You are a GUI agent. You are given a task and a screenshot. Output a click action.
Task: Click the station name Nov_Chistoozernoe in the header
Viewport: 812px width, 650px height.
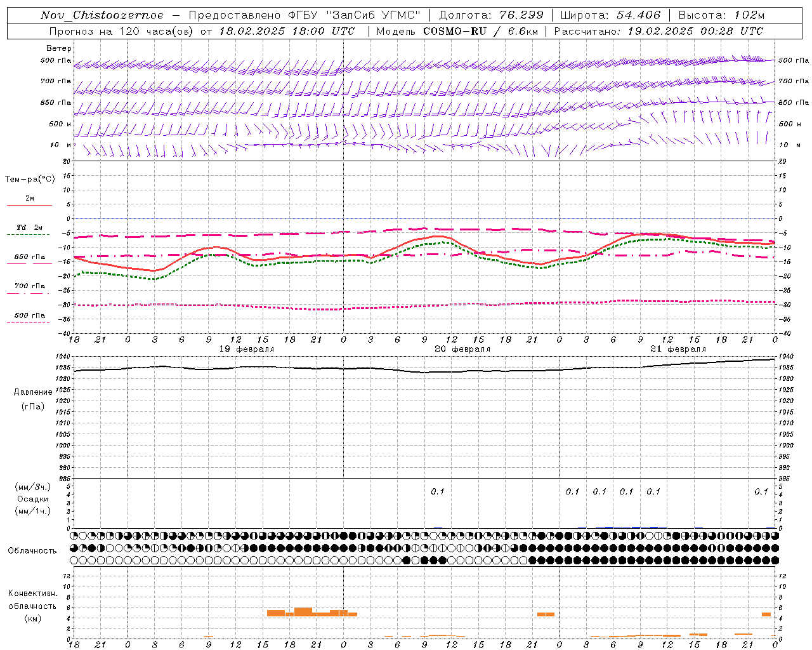(x=101, y=15)
